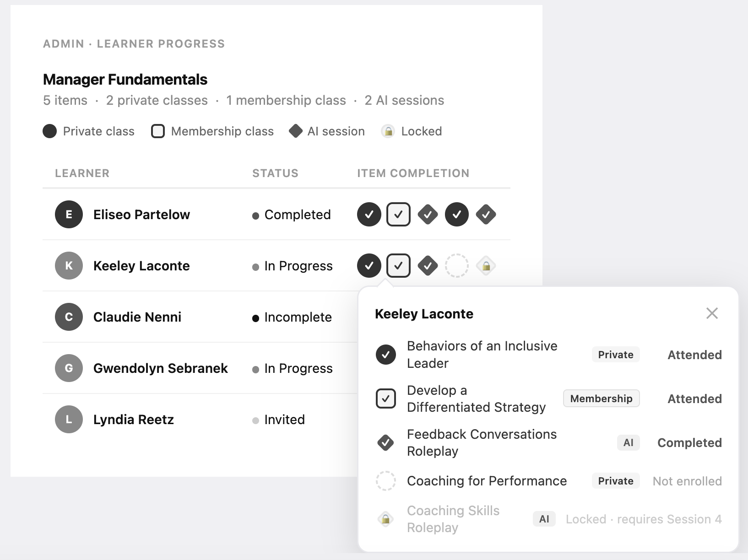Close the Keeley Laconte detail popover
The width and height of the screenshot is (748, 560).
712,313
